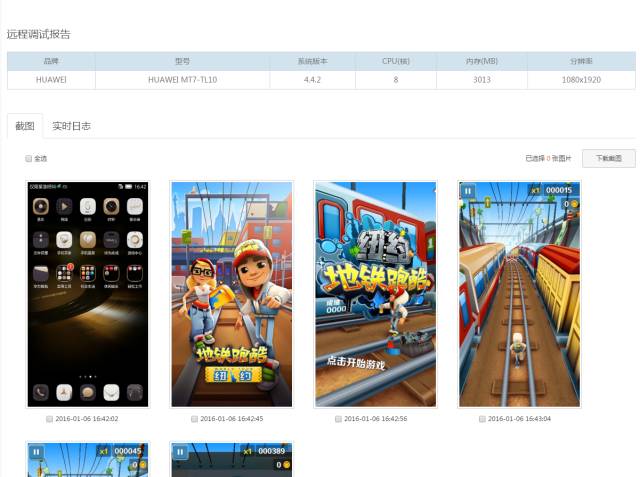Select the 4.4.2 system version cell
Screen dimensions: 640x477
coord(312,80)
